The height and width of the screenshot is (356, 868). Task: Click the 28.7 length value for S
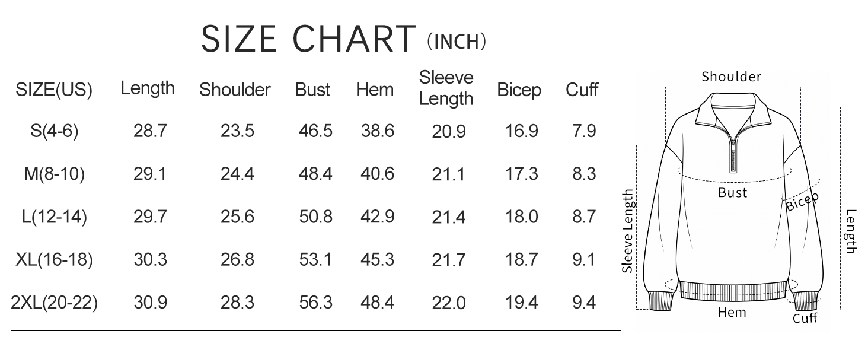coord(150,131)
